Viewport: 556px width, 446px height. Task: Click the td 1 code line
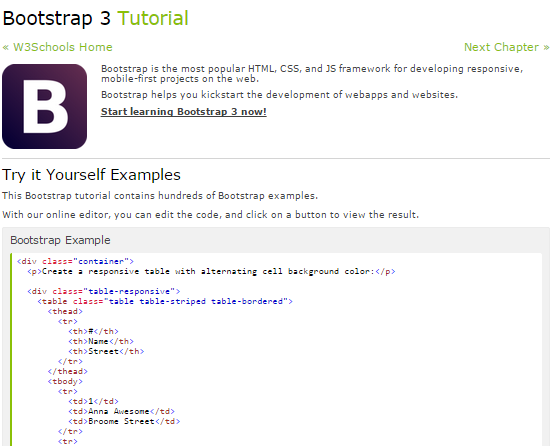click(x=93, y=401)
